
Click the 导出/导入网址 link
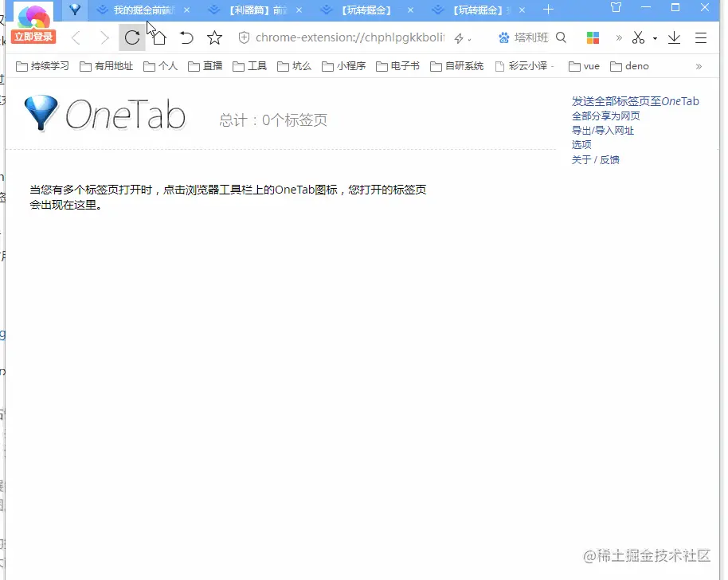pos(602,130)
